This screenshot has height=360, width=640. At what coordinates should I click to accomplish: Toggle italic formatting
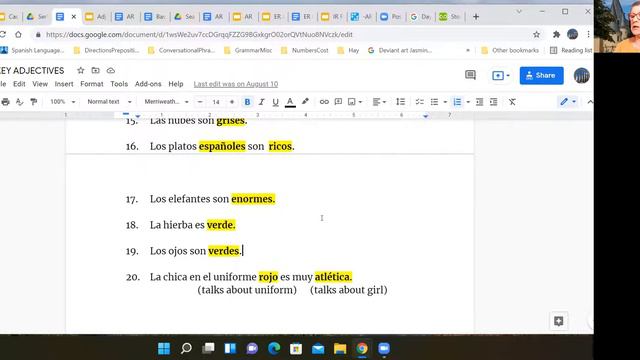tap(261, 102)
